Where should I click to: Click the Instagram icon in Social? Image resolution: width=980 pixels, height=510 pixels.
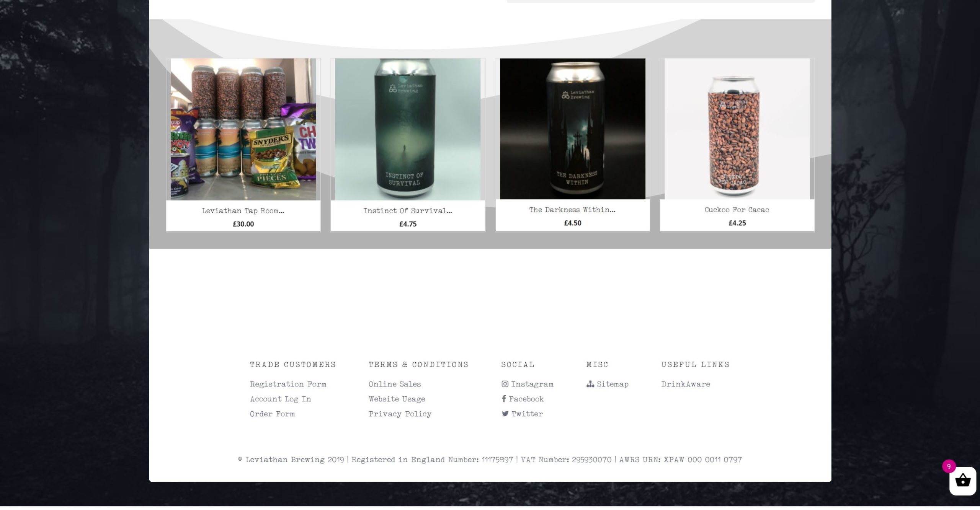click(505, 384)
